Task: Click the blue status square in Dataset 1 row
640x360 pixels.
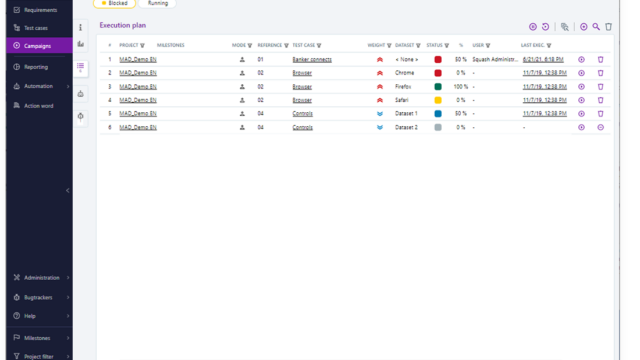Action: click(x=438, y=113)
